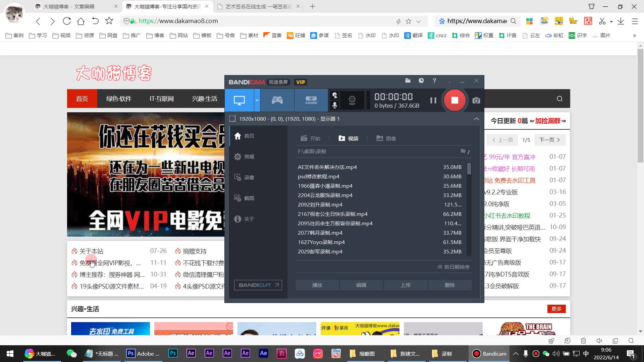Select AE文件丢失解决办法.mp4 in file list
This screenshot has width=644, height=362.
pos(380,167)
